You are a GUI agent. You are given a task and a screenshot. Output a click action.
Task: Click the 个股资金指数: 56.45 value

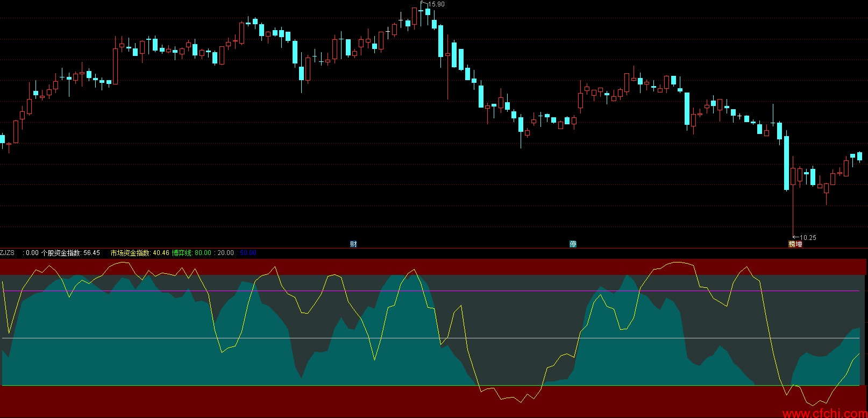(x=70, y=253)
